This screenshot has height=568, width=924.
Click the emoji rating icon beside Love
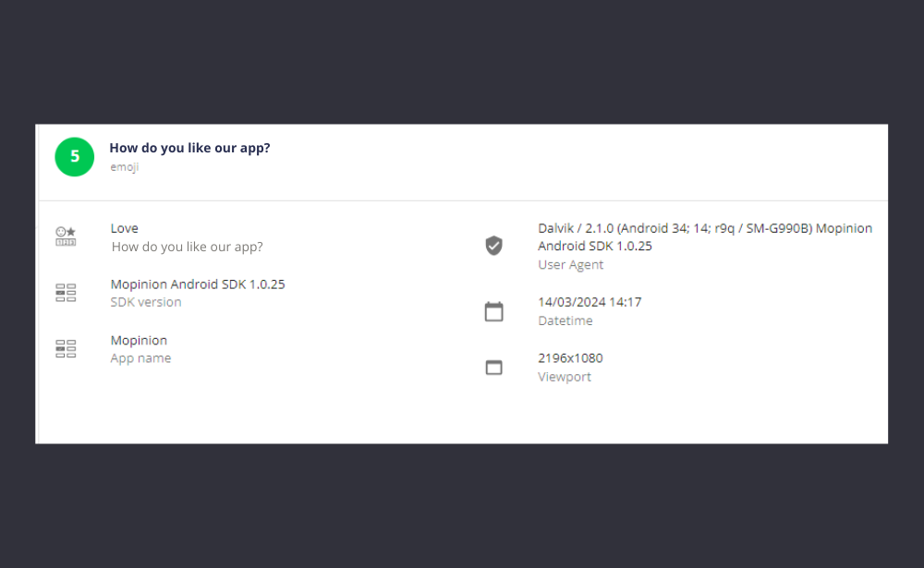click(66, 236)
